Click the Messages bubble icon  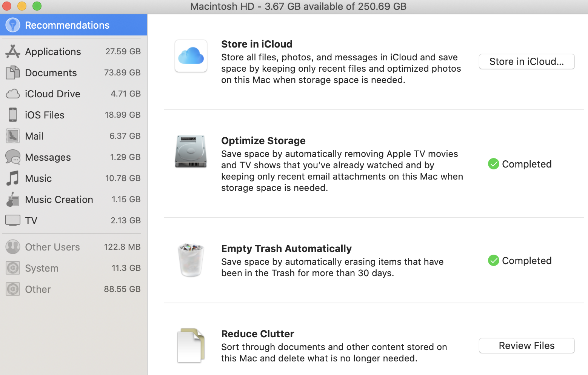(x=13, y=157)
